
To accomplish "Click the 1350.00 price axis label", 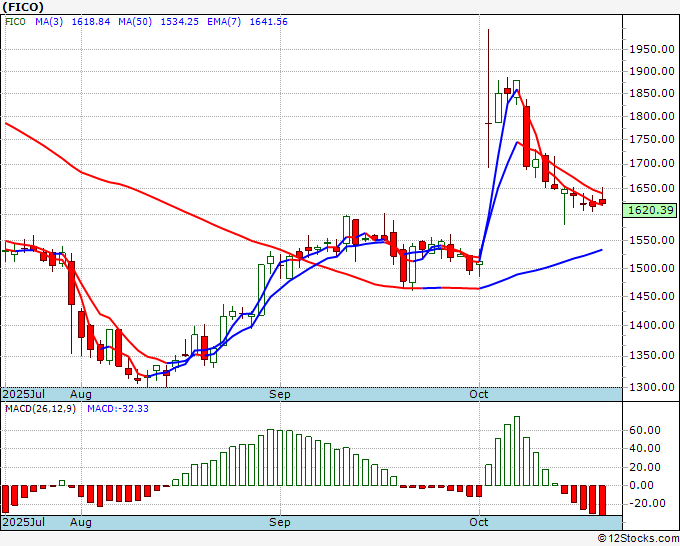I will click(652, 355).
